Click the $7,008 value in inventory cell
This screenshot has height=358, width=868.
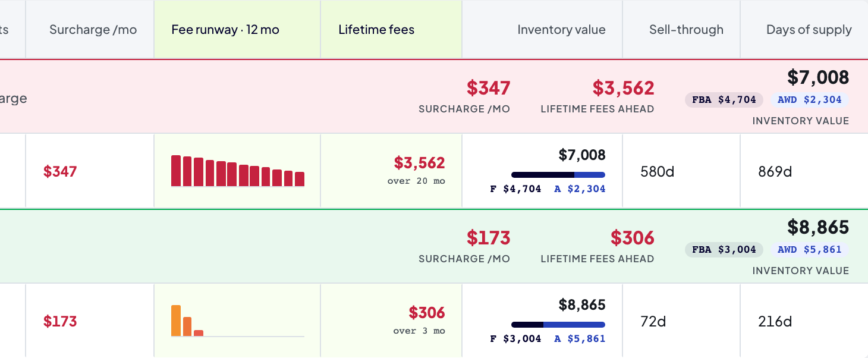[582, 155]
